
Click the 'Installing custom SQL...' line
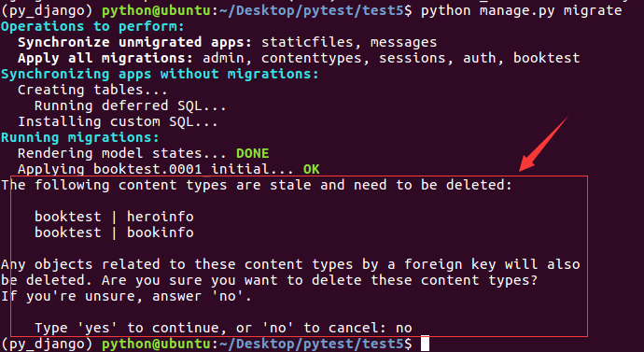(x=118, y=121)
